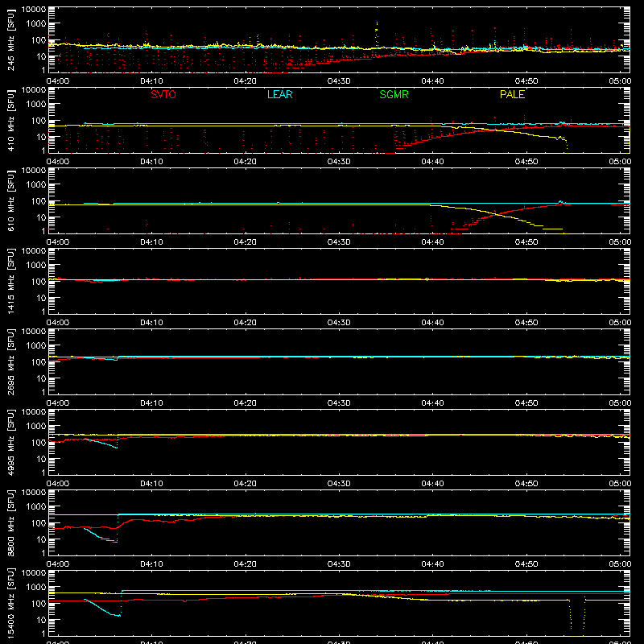Click the 04:10 tick label of the 8800 MHz plot

coord(151,564)
